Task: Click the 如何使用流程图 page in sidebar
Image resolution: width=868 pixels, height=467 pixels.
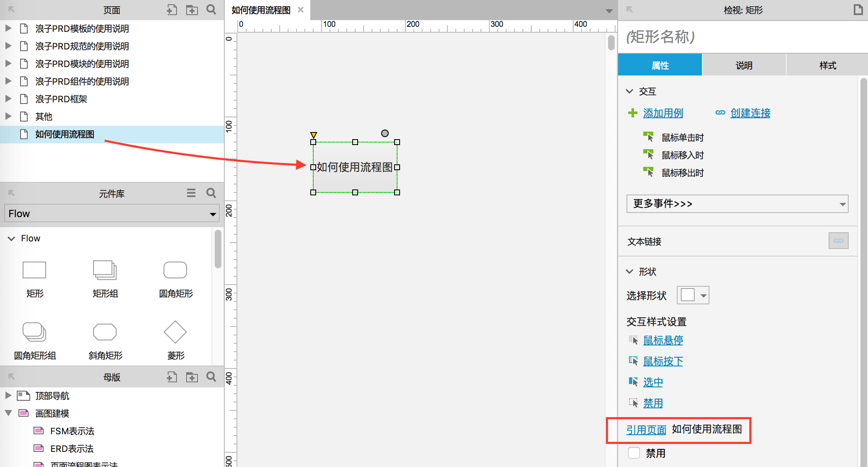Action: click(x=63, y=134)
